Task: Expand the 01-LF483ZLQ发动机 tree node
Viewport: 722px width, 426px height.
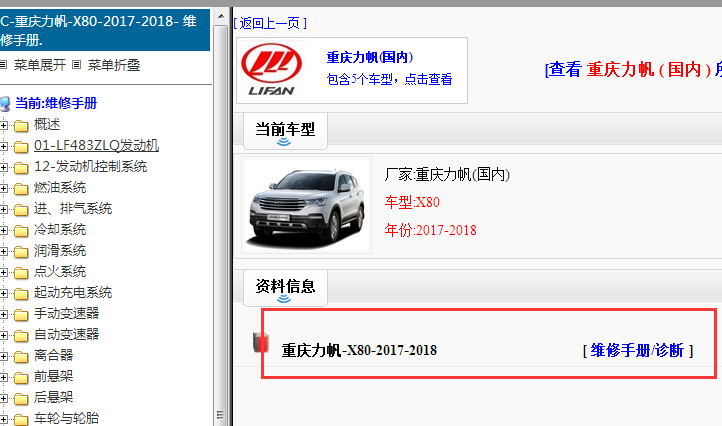Action: point(4,146)
